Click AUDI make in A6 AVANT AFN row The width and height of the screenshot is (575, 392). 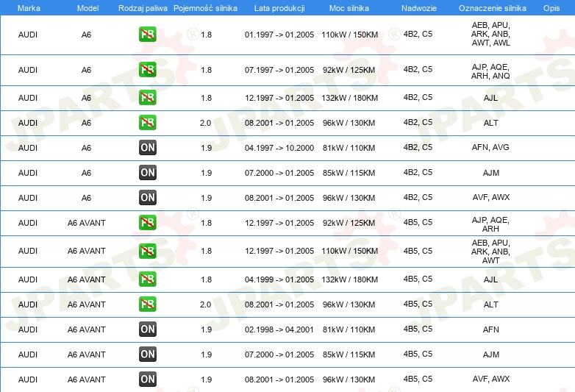click(x=28, y=329)
